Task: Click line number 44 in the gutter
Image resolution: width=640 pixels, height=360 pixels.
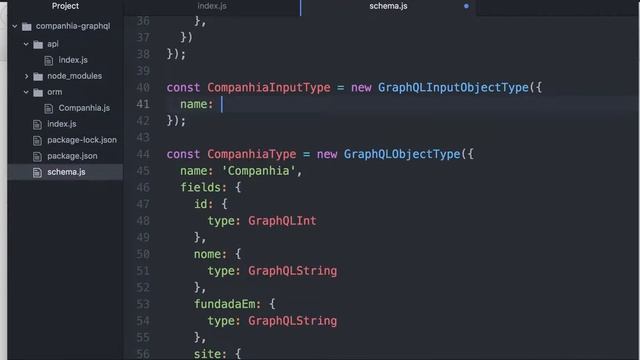Action: (143, 154)
